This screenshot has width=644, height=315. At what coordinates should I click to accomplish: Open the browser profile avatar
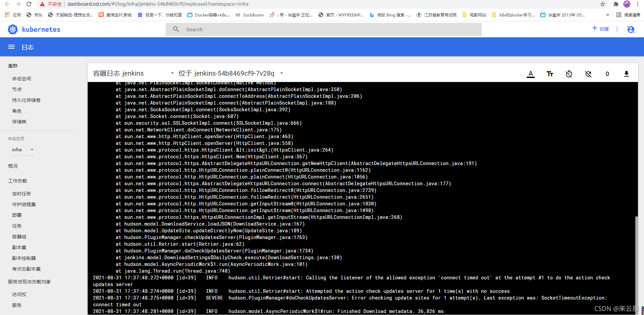[x=627, y=4]
